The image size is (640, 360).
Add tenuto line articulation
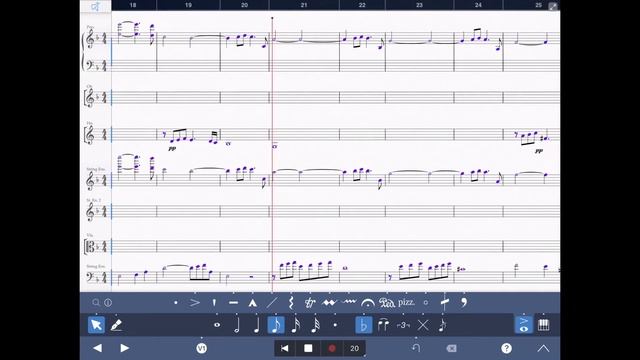pyautogui.click(x=233, y=303)
